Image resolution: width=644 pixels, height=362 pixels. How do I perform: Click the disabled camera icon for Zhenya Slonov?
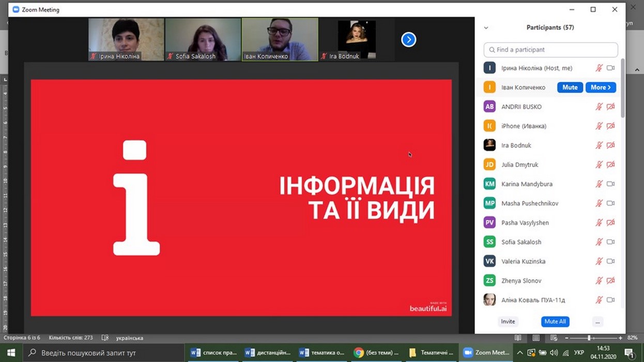(x=610, y=281)
